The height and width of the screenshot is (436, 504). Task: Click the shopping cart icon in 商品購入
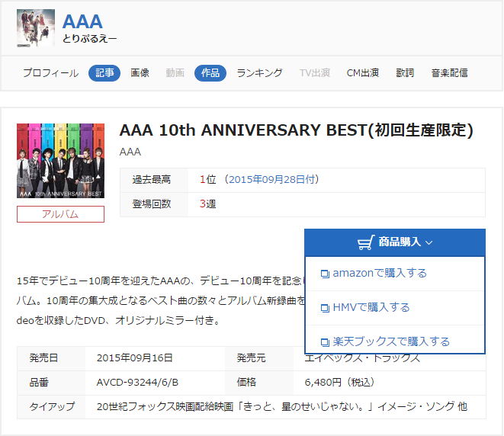tap(366, 242)
